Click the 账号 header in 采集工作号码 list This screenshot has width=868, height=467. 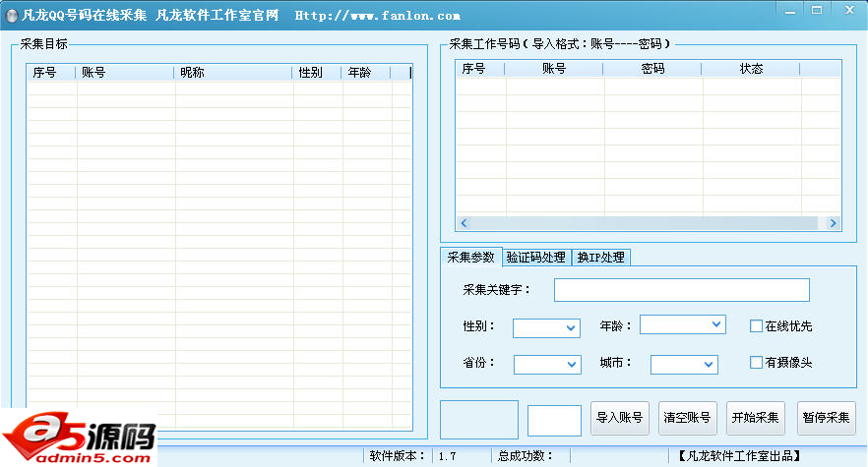tap(553, 69)
